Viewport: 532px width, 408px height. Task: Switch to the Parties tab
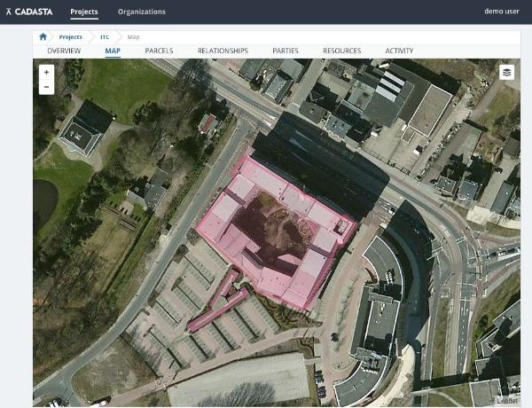286,51
